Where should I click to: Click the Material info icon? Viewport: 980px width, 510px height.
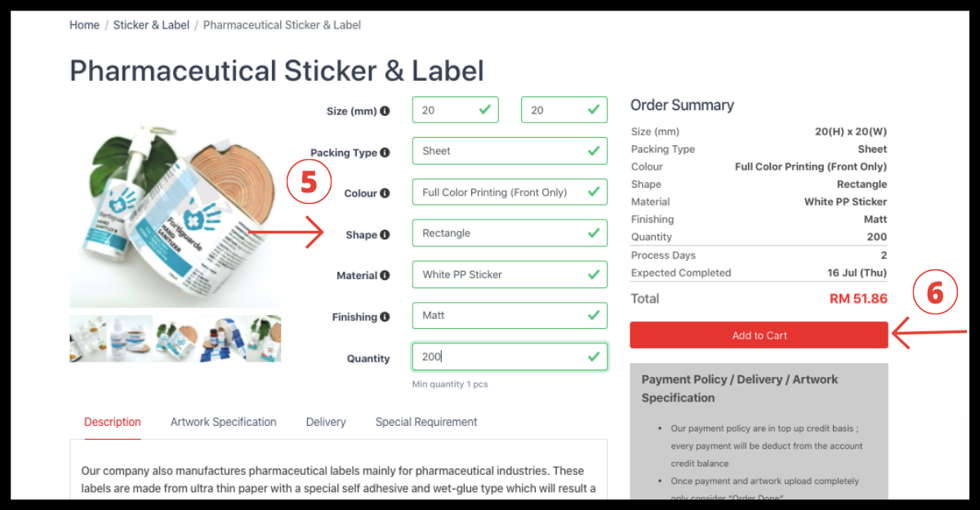pos(385,276)
